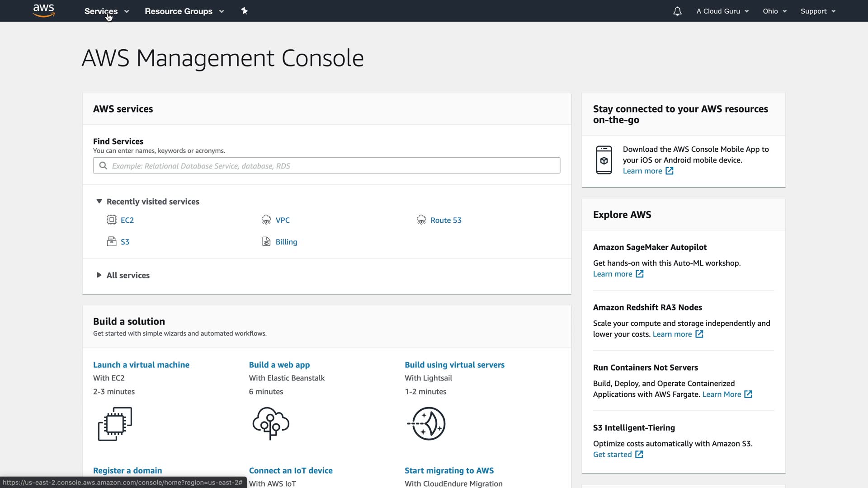
Task: Click the virtual machine chip icon
Action: [x=115, y=423]
